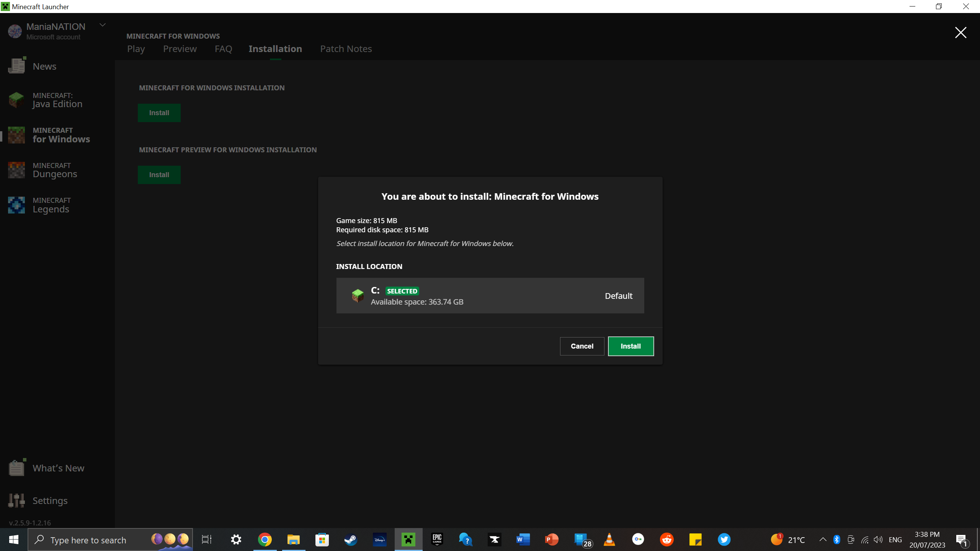Open Epic Games Launcher from taskbar
This screenshot has height=551, width=980.
437,540
